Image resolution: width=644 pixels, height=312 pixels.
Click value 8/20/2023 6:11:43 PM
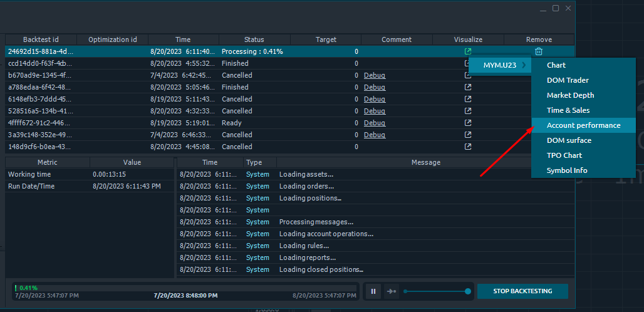[127, 186]
